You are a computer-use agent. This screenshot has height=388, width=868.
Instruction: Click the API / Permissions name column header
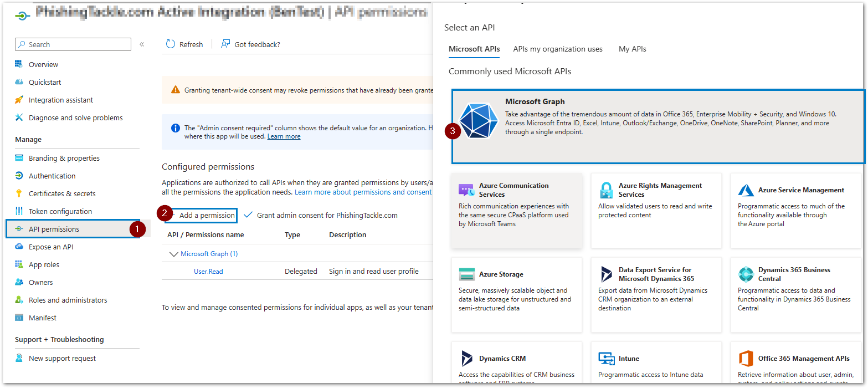[x=206, y=235]
